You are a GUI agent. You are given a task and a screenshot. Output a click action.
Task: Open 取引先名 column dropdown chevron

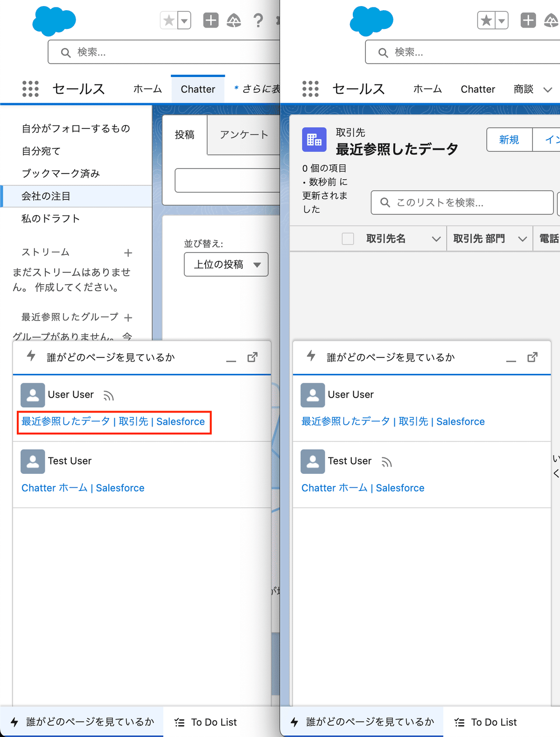point(436,239)
